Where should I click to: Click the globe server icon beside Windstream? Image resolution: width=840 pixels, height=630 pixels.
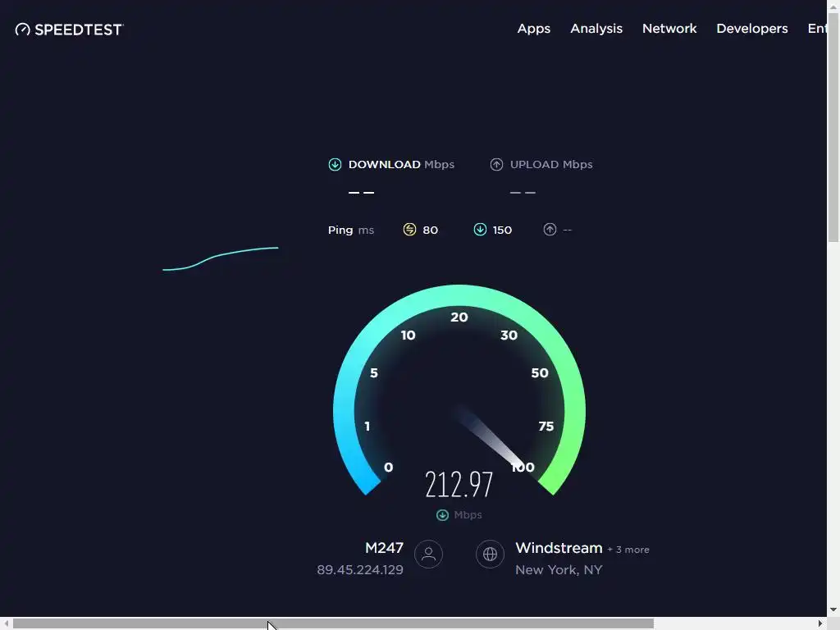tap(491, 554)
